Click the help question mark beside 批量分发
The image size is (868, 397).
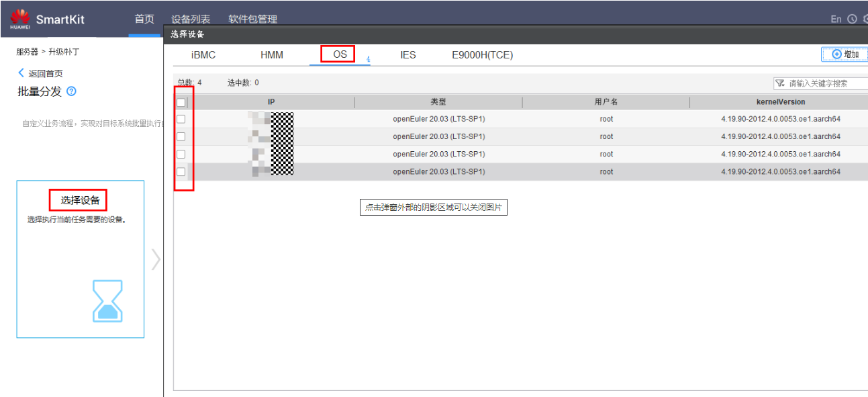72,91
